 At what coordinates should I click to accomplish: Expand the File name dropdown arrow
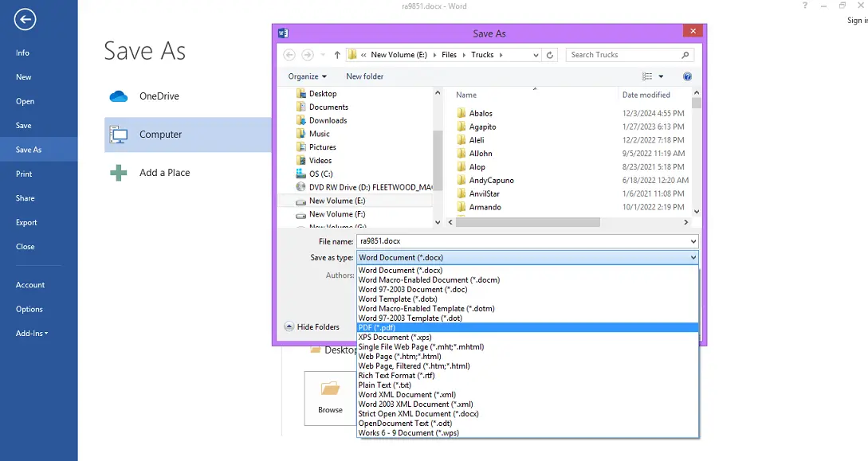[x=693, y=241]
